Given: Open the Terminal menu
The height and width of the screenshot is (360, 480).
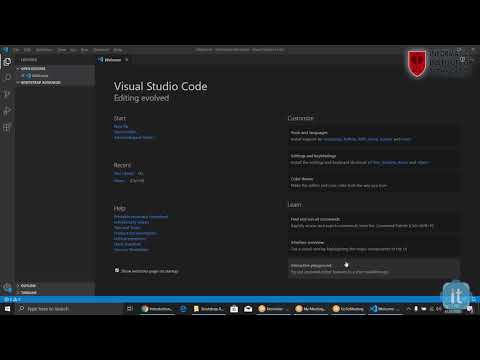Looking at the screenshot, I should pyautogui.click(x=101, y=50).
